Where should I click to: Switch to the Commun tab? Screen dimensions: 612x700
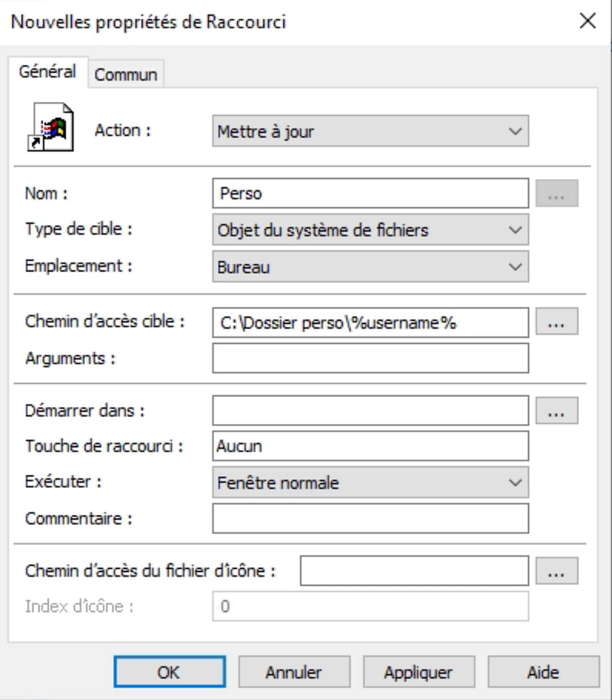pyautogui.click(x=126, y=75)
